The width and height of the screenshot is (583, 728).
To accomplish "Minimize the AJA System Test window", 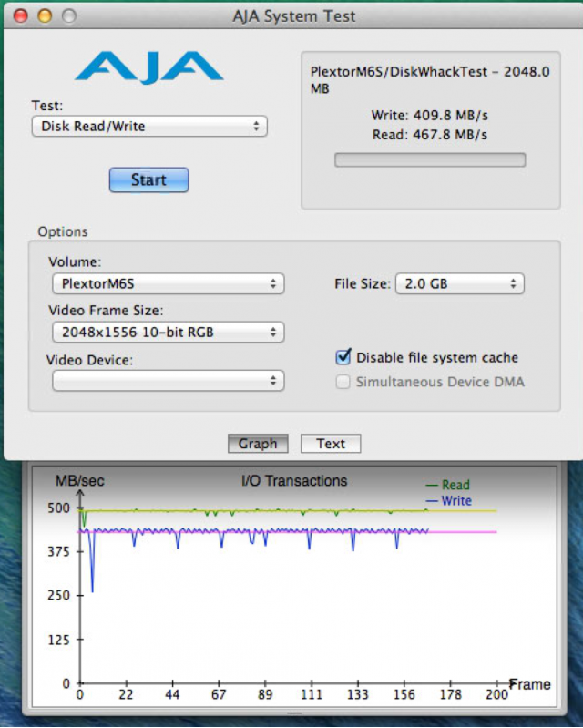I will click(x=45, y=15).
